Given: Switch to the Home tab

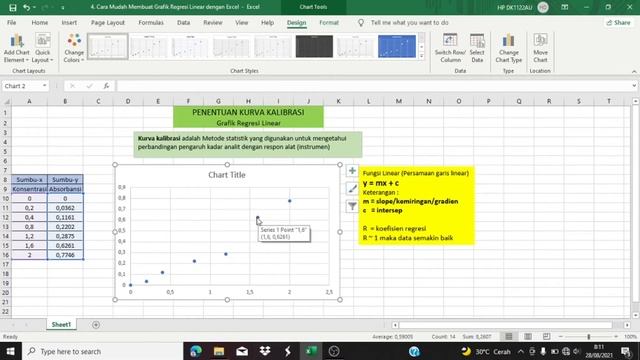Looking at the screenshot, I should coord(40,23).
